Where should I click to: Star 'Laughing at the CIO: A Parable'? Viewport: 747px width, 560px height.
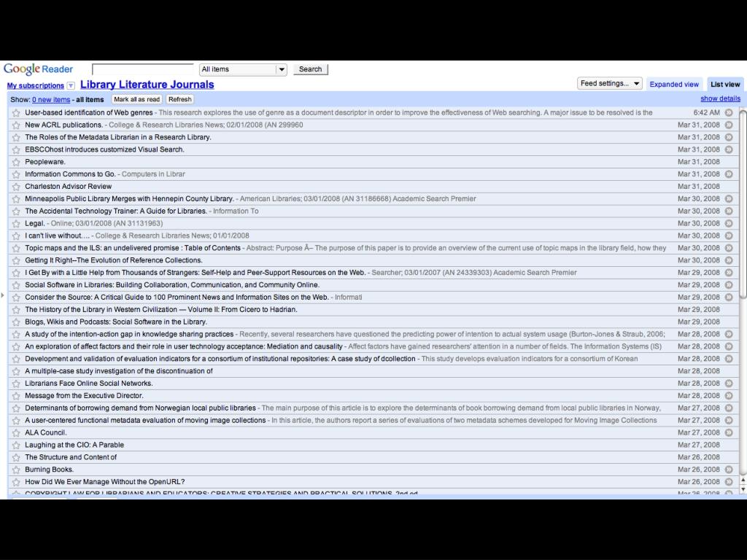[x=16, y=446]
